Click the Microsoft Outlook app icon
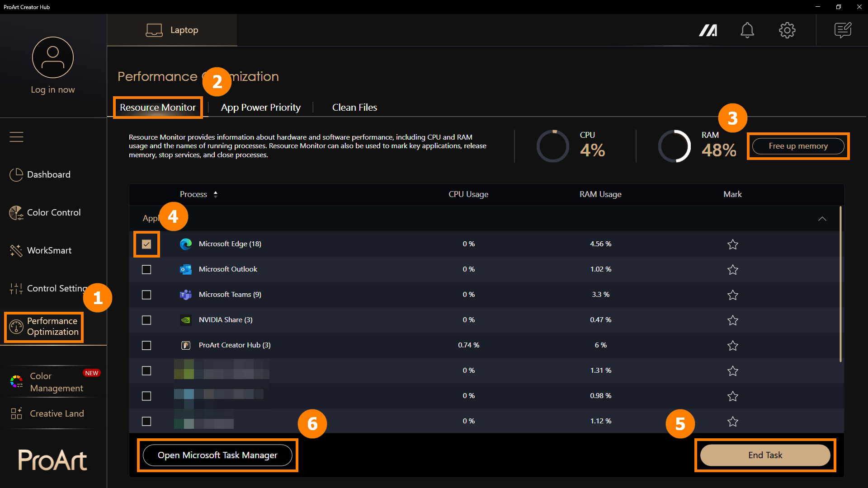 click(x=186, y=269)
